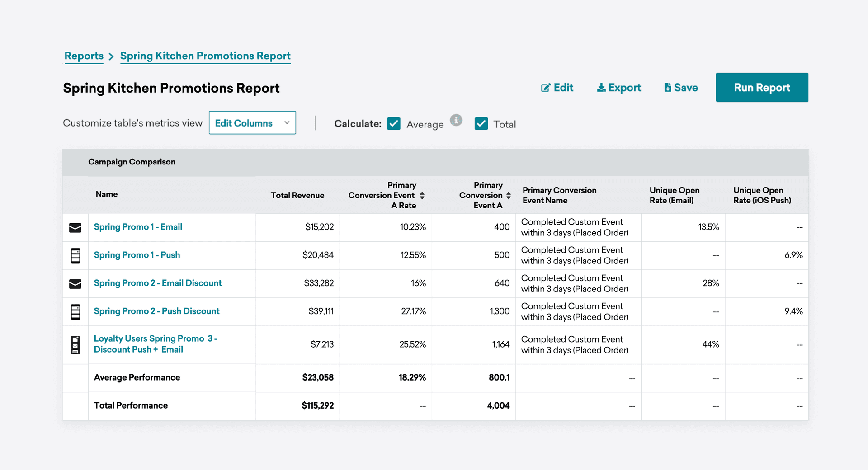Click the multichannel icon for Loyalty Users Spring Promo 3
This screenshot has height=470, width=868.
[75, 345]
